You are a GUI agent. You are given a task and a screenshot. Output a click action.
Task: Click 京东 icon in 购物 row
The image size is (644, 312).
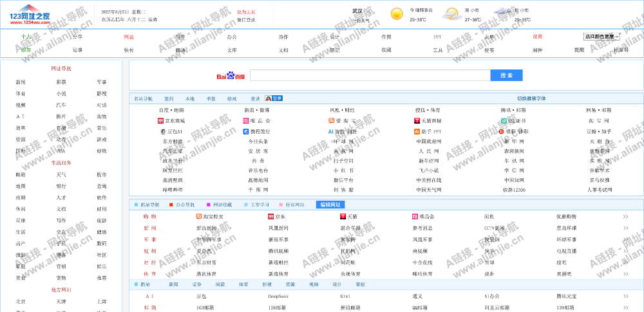271,216
